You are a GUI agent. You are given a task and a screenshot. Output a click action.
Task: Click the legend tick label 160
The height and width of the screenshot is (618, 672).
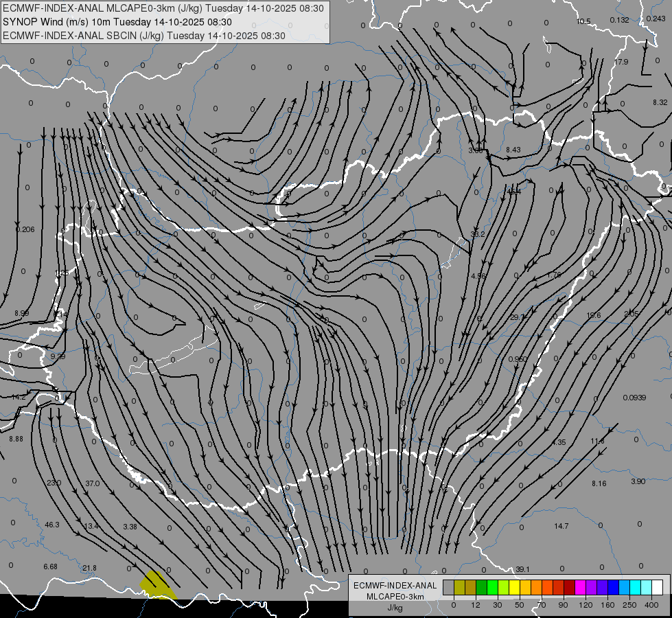607,605
